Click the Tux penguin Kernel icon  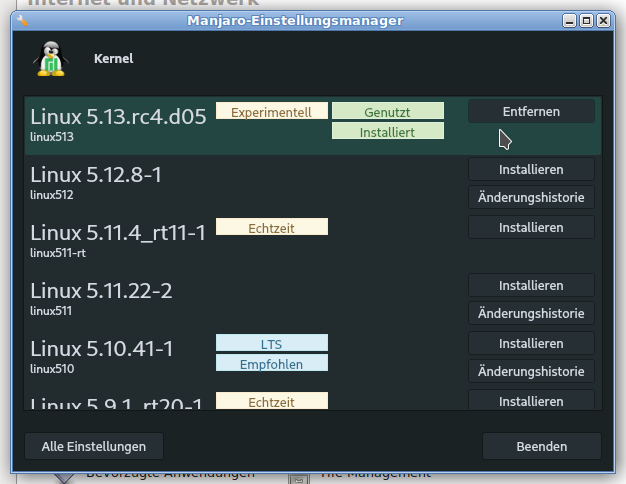tap(51, 58)
